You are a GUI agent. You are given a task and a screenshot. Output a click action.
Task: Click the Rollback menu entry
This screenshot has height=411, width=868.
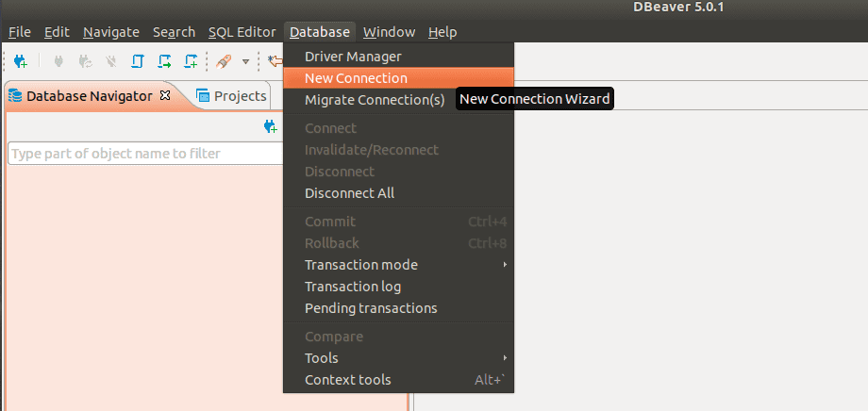[x=398, y=243]
